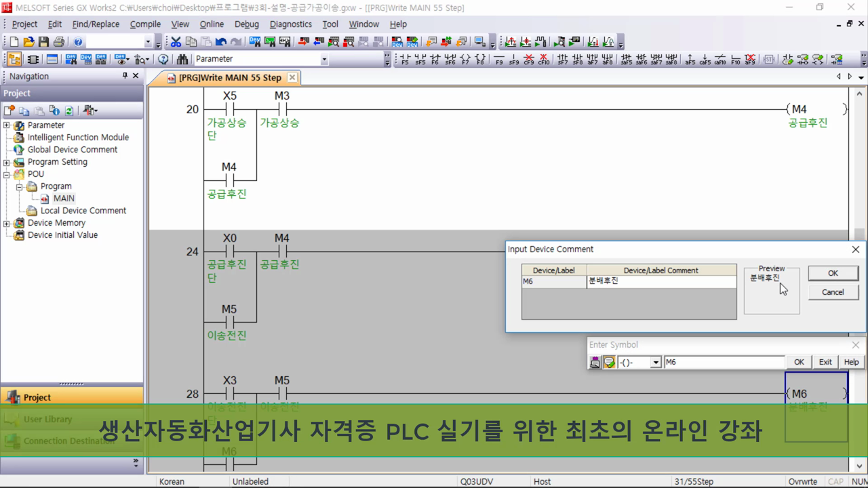Click the sF5 open branch symbol
Image resolution: width=868 pixels, height=488 pixels.
tap(420, 59)
